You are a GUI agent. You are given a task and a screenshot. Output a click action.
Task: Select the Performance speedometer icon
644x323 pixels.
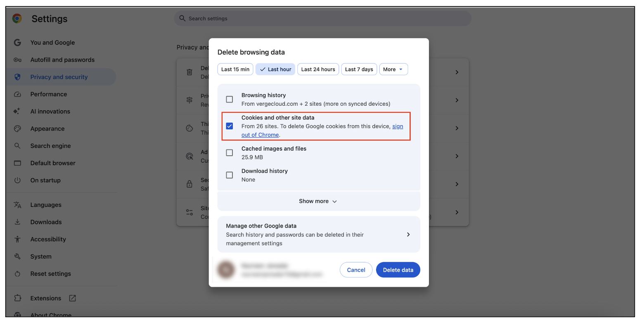click(18, 94)
